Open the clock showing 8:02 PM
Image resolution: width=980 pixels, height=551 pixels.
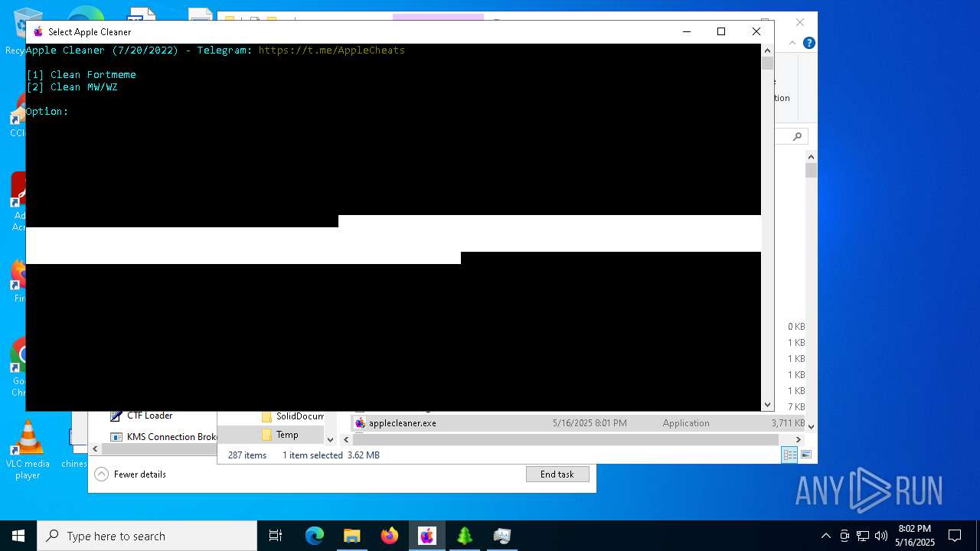[x=915, y=536]
